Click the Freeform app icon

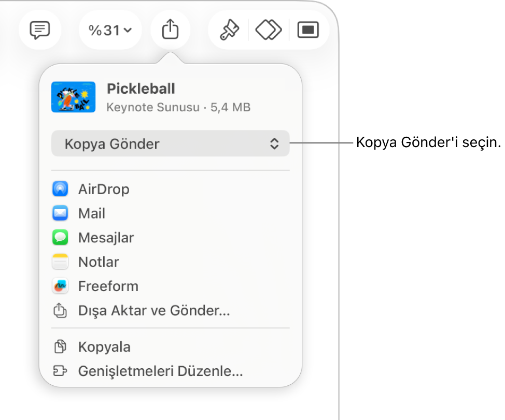point(60,286)
